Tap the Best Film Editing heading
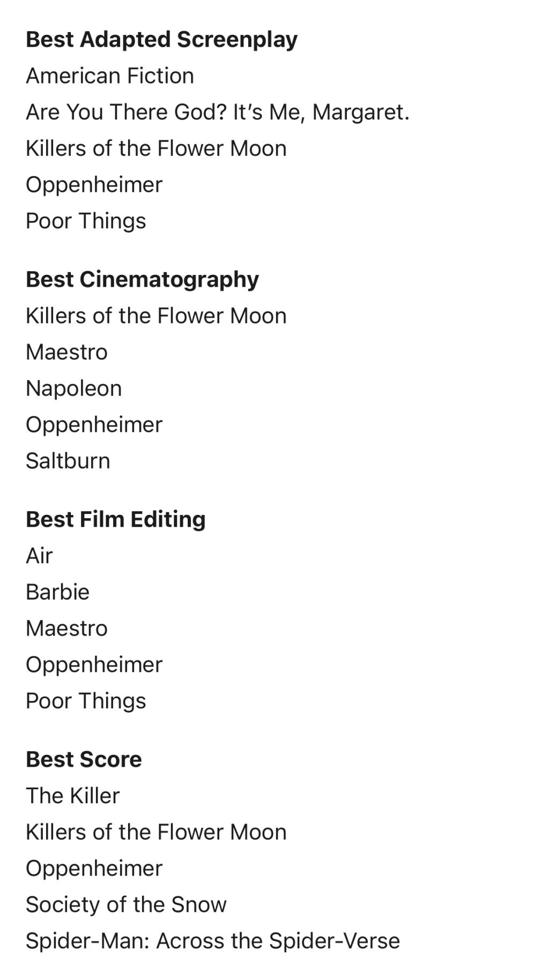This screenshot has height=980, width=549. point(116,520)
